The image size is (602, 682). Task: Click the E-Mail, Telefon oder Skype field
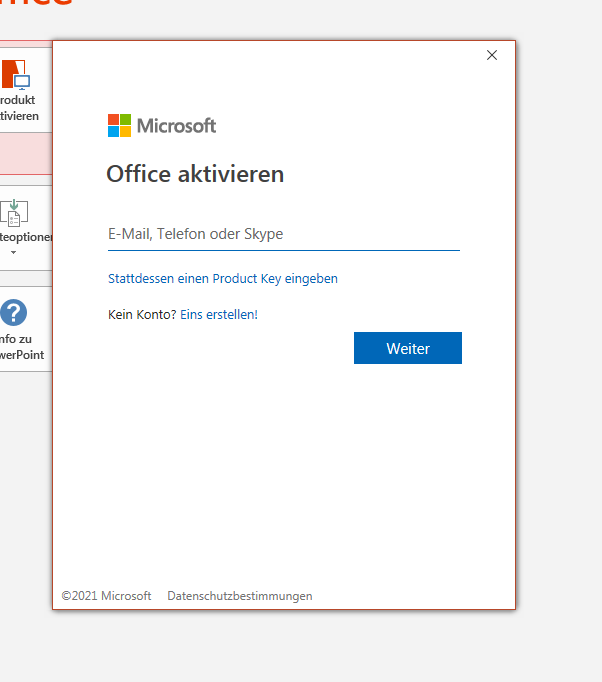(x=284, y=234)
